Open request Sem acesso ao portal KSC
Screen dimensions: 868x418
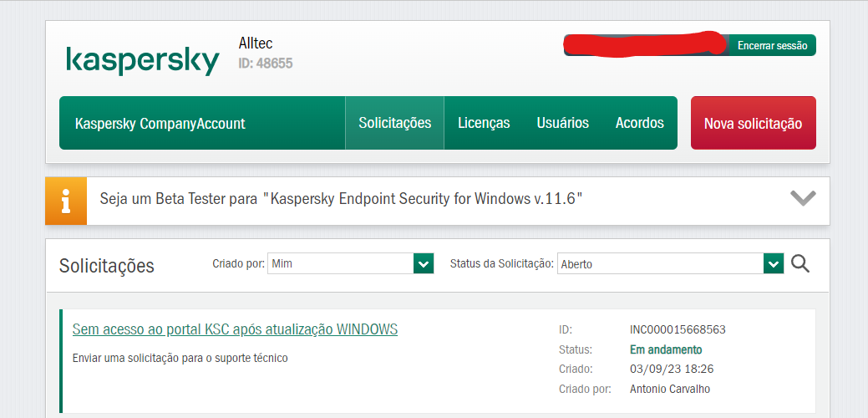click(235, 329)
